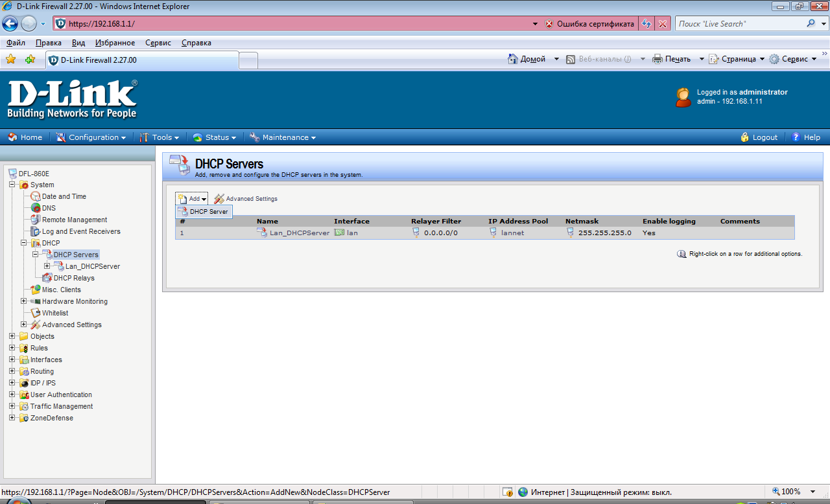Open the Правка menu
The width and height of the screenshot is (830, 504).
coord(49,43)
